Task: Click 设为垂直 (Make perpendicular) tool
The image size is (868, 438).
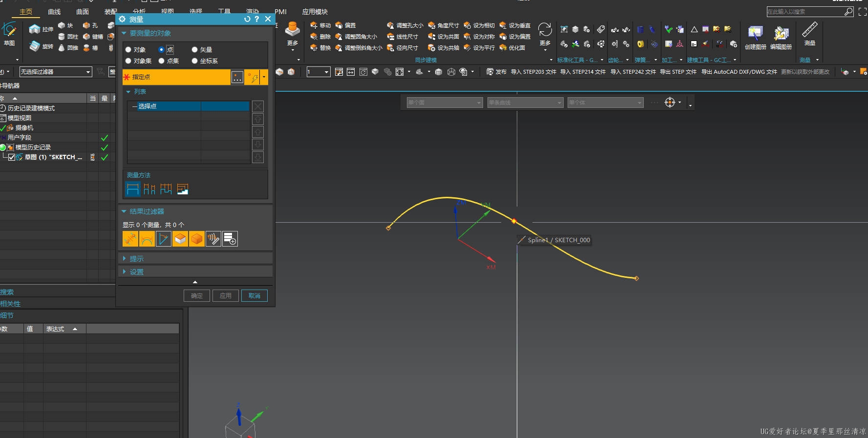Action: (515, 25)
